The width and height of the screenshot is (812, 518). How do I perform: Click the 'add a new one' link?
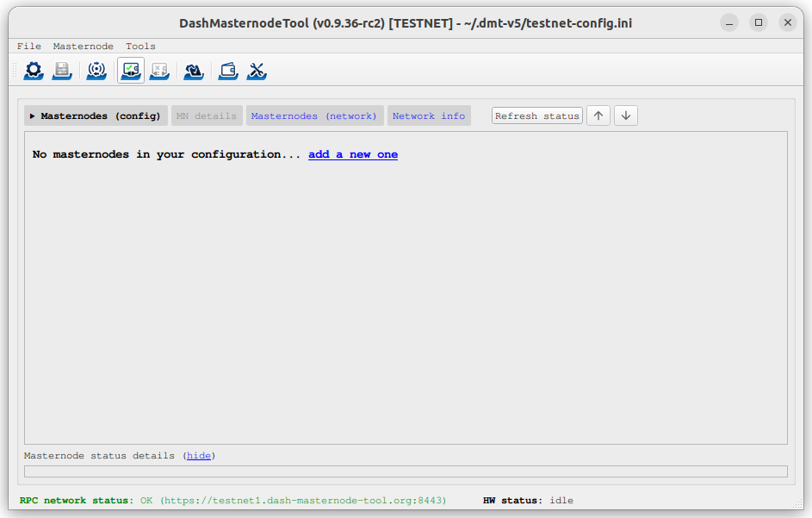point(353,154)
